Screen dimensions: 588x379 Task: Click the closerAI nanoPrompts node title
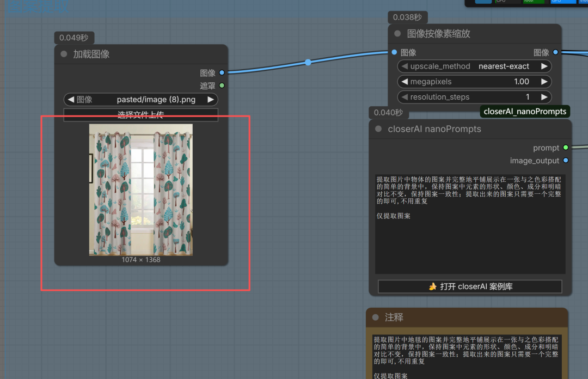coord(434,129)
